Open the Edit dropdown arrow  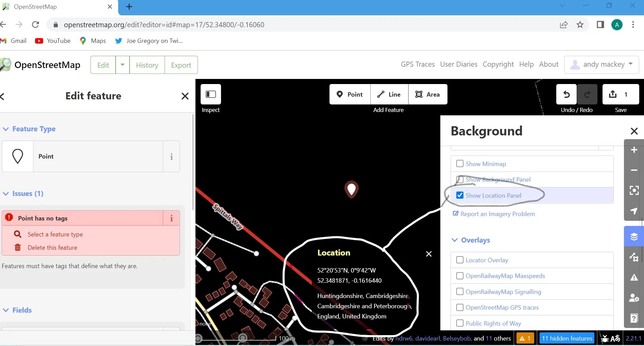pos(122,65)
